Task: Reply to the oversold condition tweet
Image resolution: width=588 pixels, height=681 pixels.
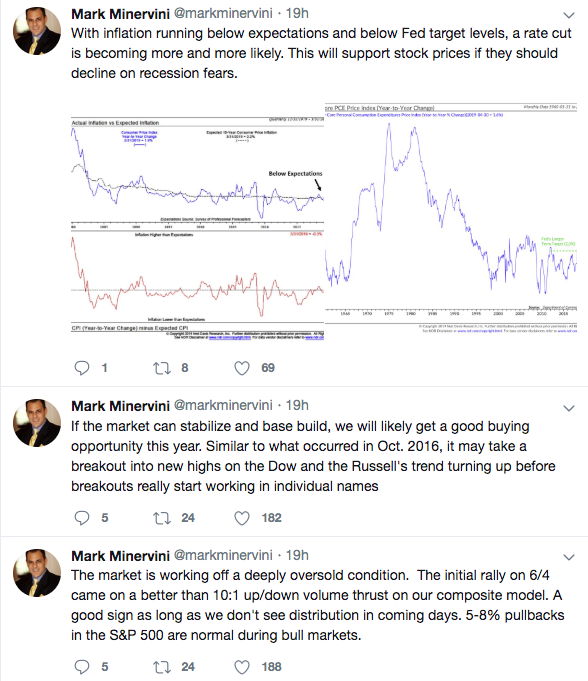Action: [82, 667]
